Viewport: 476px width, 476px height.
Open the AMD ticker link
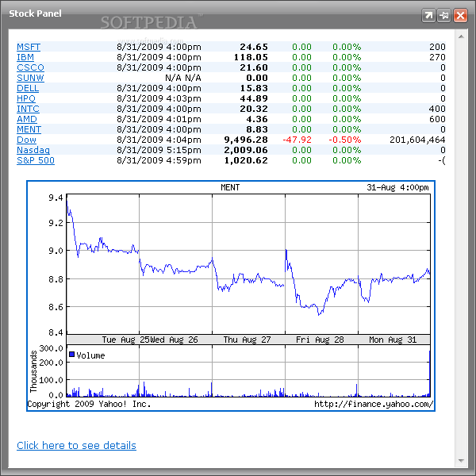pyautogui.click(x=27, y=119)
